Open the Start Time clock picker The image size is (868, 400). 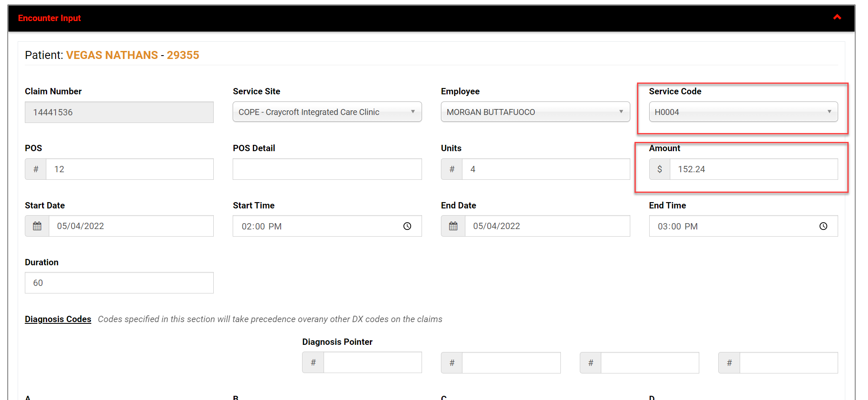(x=407, y=226)
